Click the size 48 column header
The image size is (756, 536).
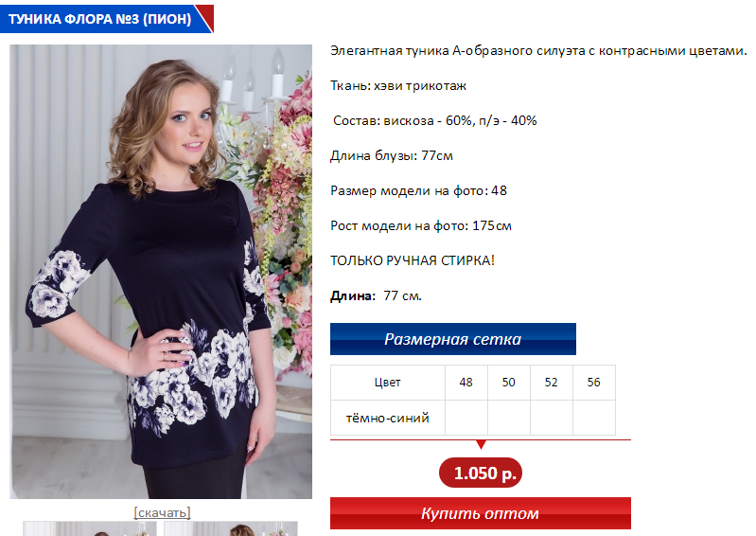pyautogui.click(x=466, y=382)
